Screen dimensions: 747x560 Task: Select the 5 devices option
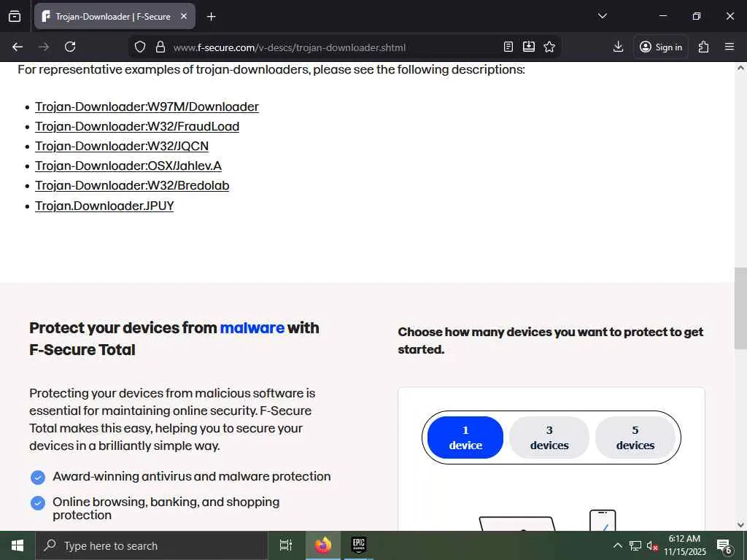pyautogui.click(x=635, y=437)
